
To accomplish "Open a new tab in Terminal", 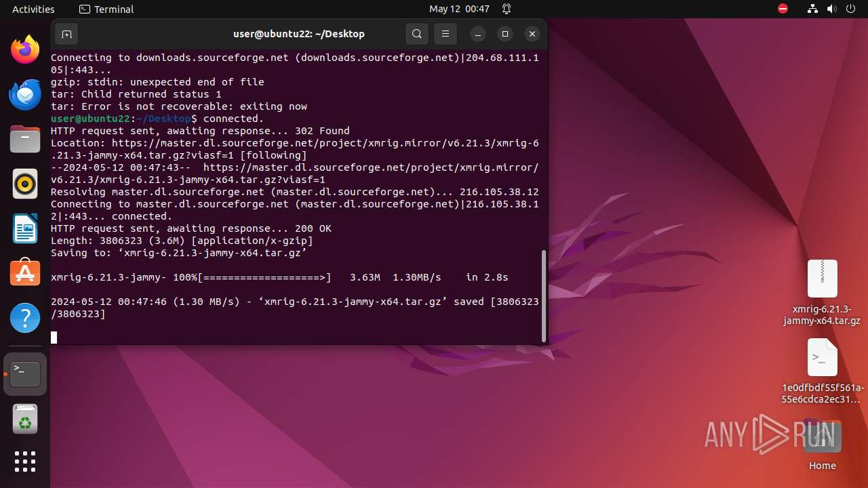I will [66, 34].
